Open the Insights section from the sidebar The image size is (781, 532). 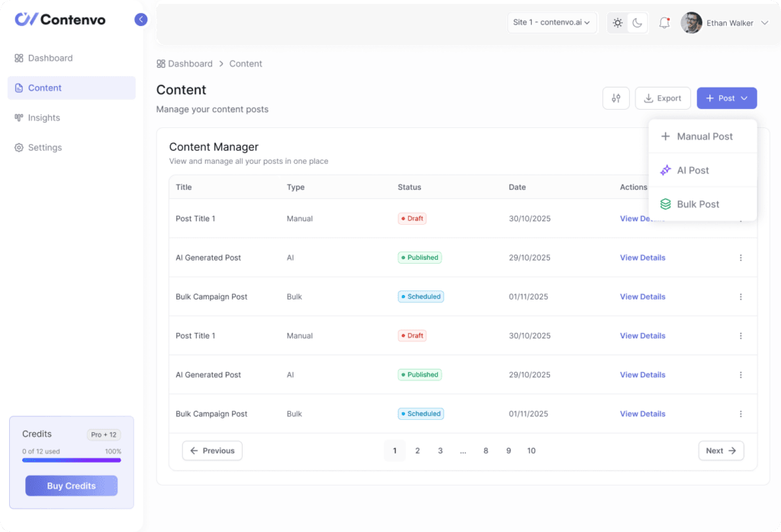tap(42, 117)
